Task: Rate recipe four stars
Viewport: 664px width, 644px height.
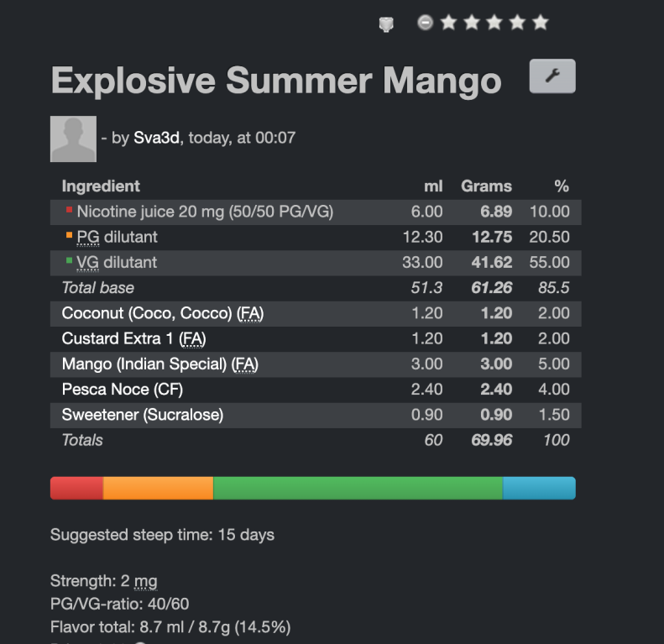Action: (517, 23)
